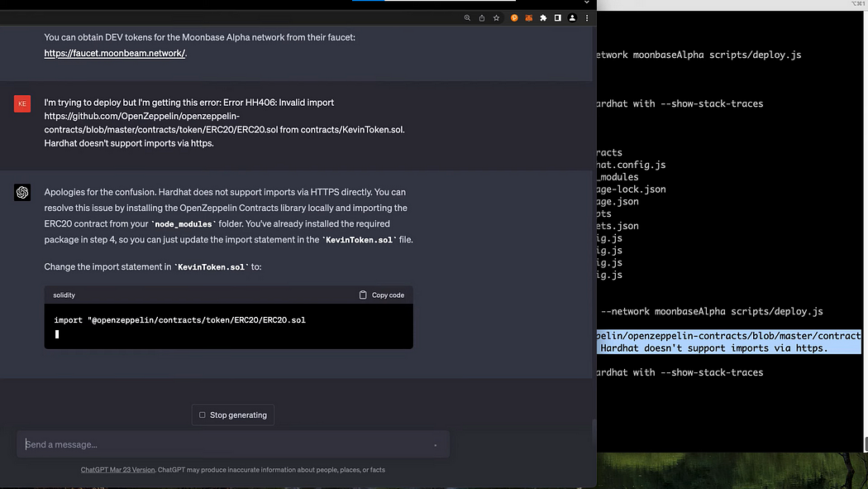Screen dimensions: 868x489
Task: Click the clipboard icon beside Copy code
Action: tap(363, 295)
